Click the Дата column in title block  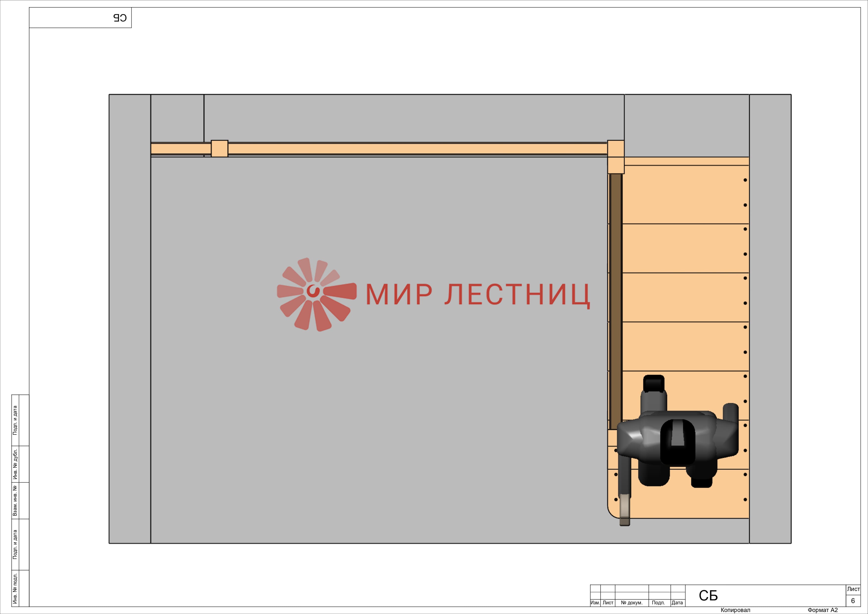coord(677,603)
